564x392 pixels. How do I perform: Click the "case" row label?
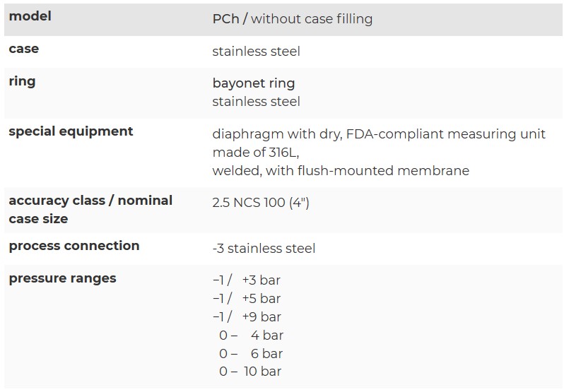[x=23, y=49]
